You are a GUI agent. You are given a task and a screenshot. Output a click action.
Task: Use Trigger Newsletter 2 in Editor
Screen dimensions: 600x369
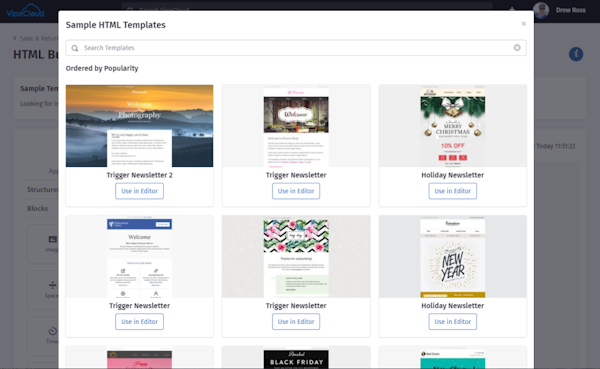pos(139,191)
